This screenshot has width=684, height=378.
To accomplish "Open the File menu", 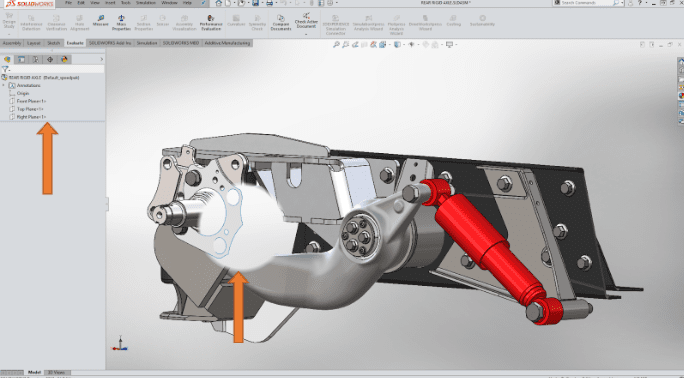I will point(68,3).
